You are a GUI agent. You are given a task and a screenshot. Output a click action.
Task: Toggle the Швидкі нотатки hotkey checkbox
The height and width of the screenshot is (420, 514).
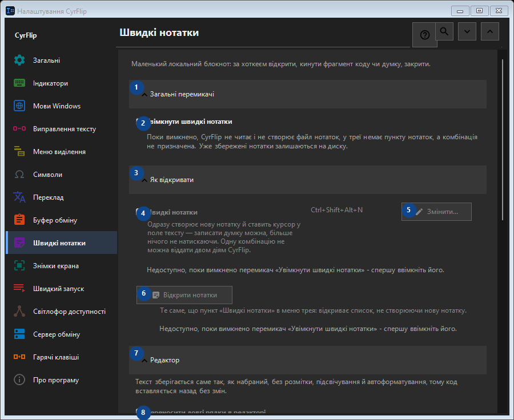tap(139, 212)
